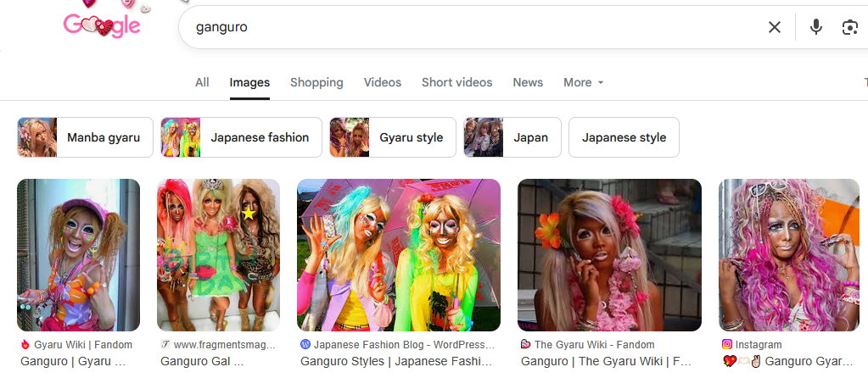Image resolution: width=868 pixels, height=378 pixels.
Task: Select the Japan suggestion chip
Action: point(512,137)
